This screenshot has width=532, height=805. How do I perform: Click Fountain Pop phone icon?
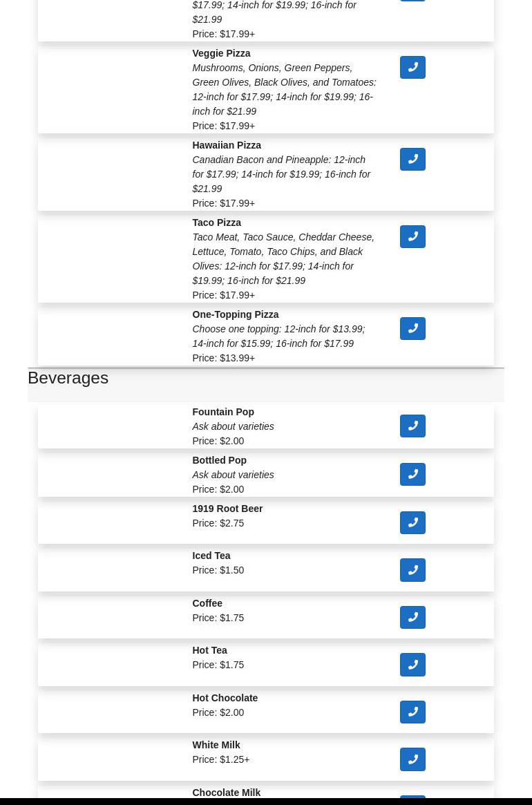coord(412,426)
